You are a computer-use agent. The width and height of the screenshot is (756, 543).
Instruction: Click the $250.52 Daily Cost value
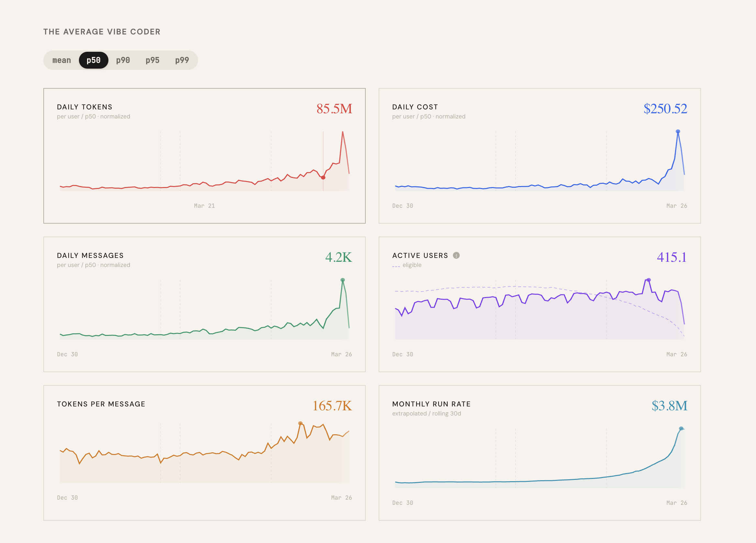tap(665, 109)
